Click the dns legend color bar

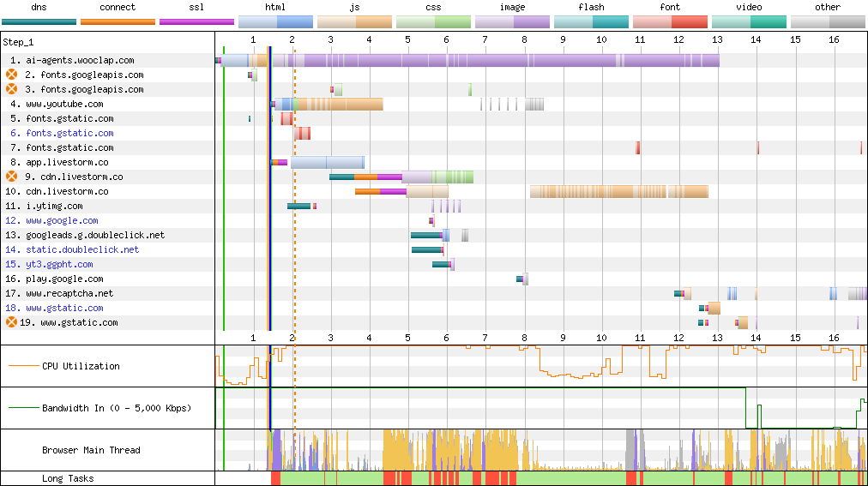39,21
